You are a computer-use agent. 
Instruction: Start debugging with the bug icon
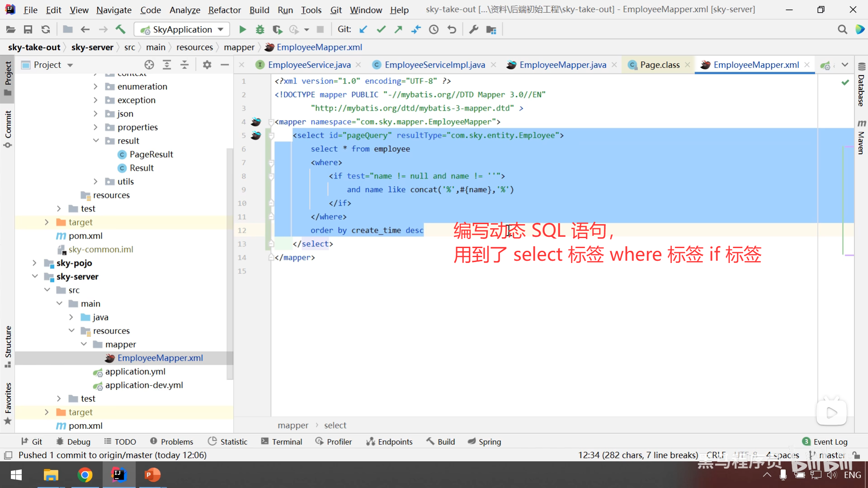pyautogui.click(x=260, y=30)
